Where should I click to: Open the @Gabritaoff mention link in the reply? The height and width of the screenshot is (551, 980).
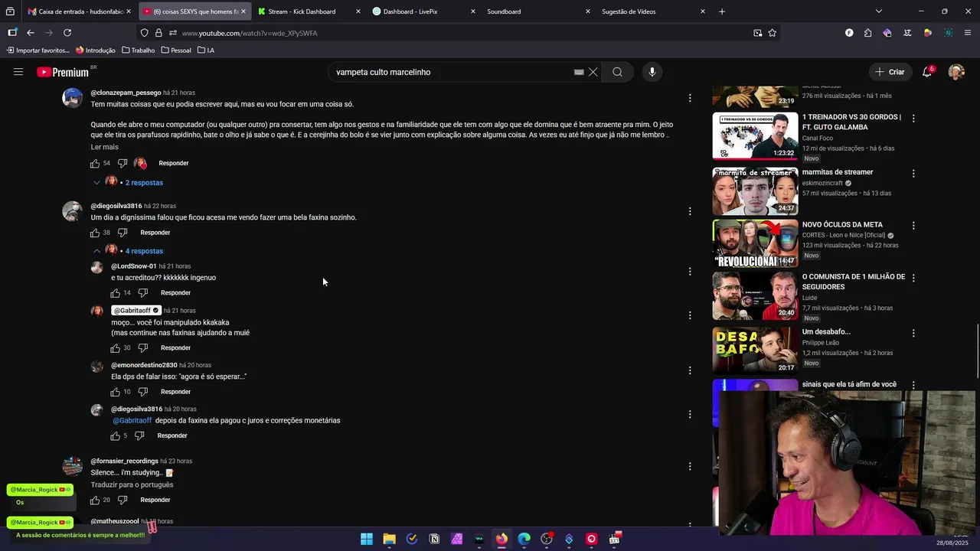(x=132, y=420)
